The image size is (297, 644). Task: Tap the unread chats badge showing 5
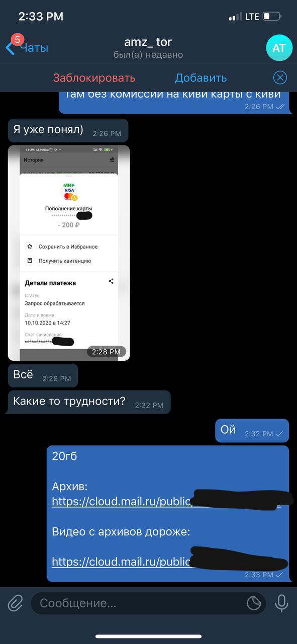pos(17,39)
